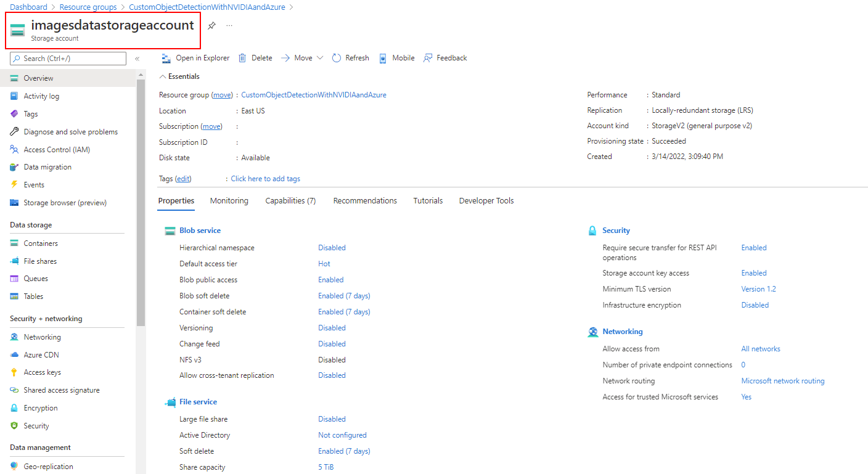Go to Resource groups breadcrumb
This screenshot has height=474, width=868.
[88, 7]
